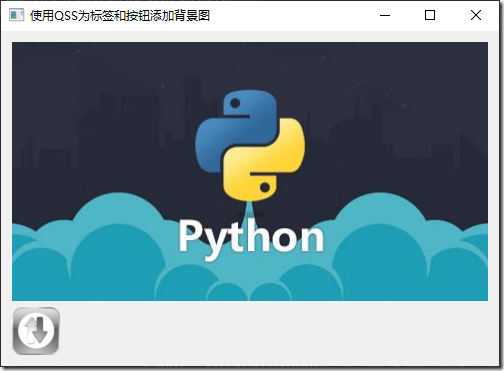Click the Python background image label

250,171
